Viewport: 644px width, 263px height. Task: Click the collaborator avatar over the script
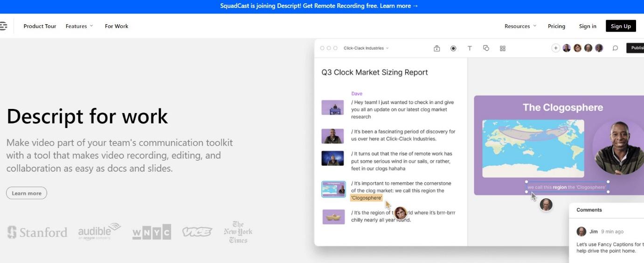click(x=401, y=213)
